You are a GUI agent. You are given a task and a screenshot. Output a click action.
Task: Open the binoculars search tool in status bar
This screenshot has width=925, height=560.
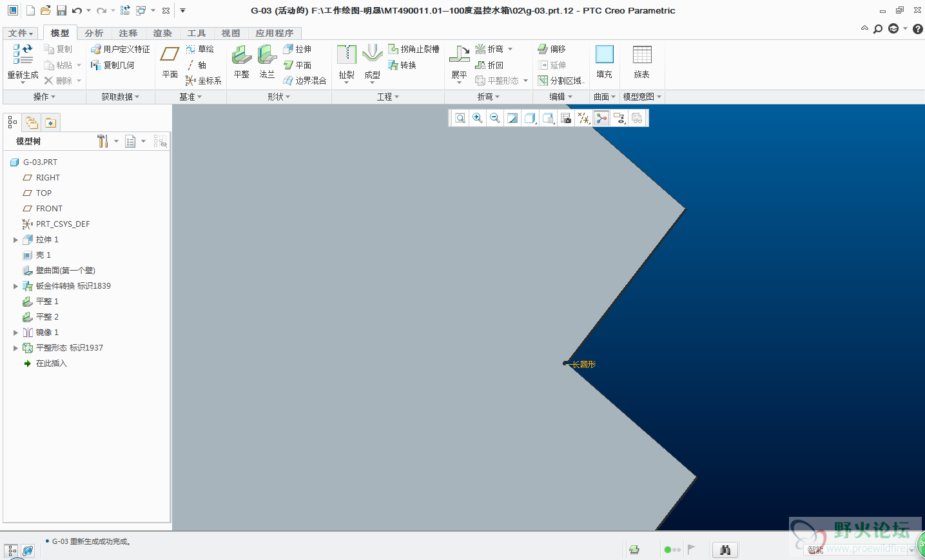click(x=725, y=550)
